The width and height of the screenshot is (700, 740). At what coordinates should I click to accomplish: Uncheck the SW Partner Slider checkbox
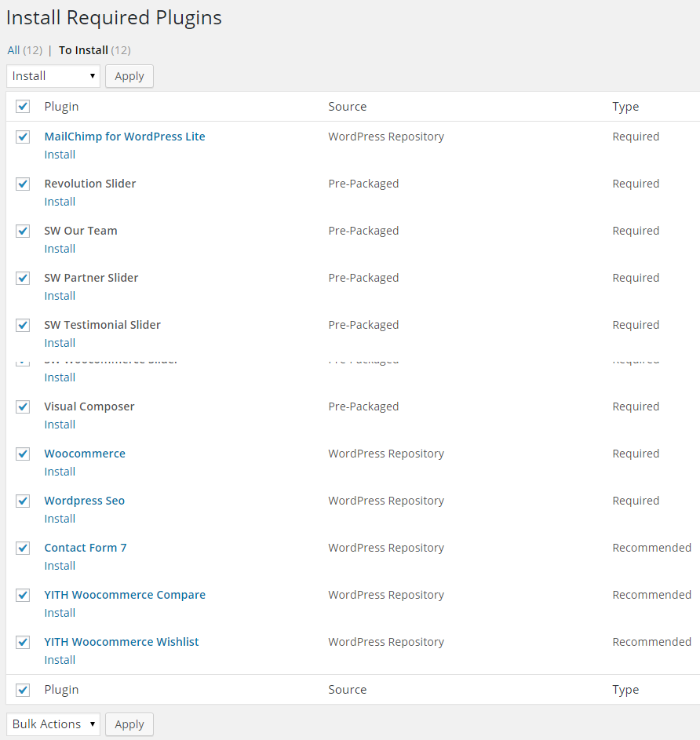[23, 278]
